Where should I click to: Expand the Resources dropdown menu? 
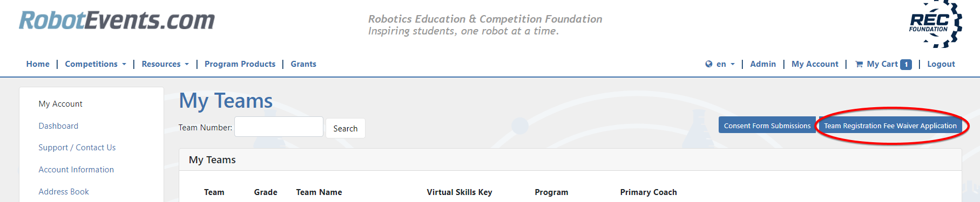[x=165, y=64]
